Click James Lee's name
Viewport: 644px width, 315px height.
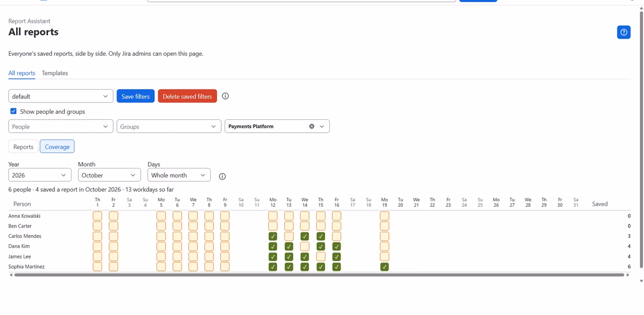click(x=20, y=257)
